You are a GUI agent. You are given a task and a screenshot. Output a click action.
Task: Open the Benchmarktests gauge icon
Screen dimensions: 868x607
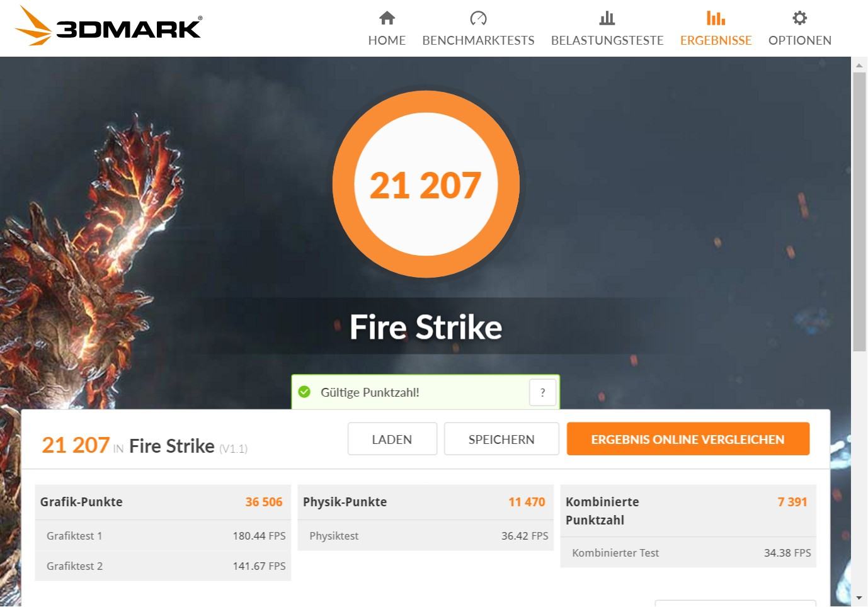[x=478, y=18]
